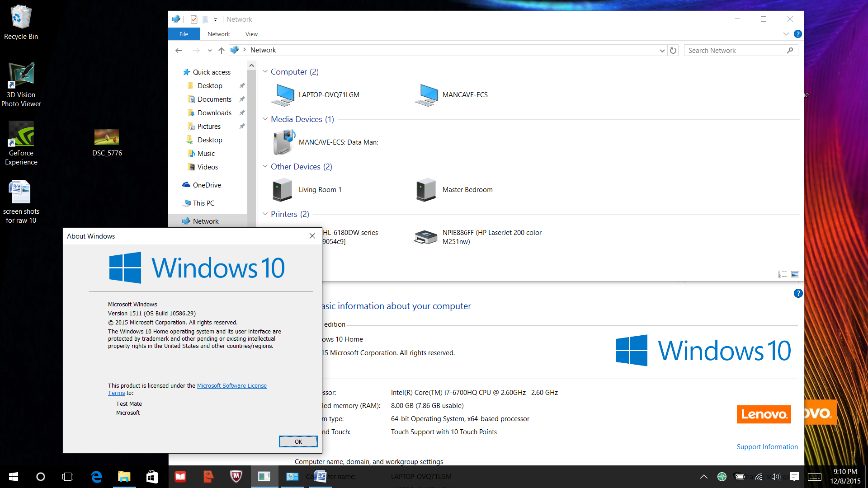Select the MANCAVE-ECS Data Man media device

coord(284,142)
